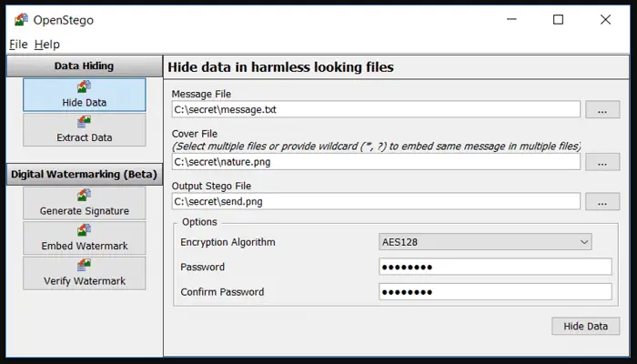Browse for Cover File with ellipsis button
Image resolution: width=637 pixels, height=364 pixels.
(x=602, y=162)
